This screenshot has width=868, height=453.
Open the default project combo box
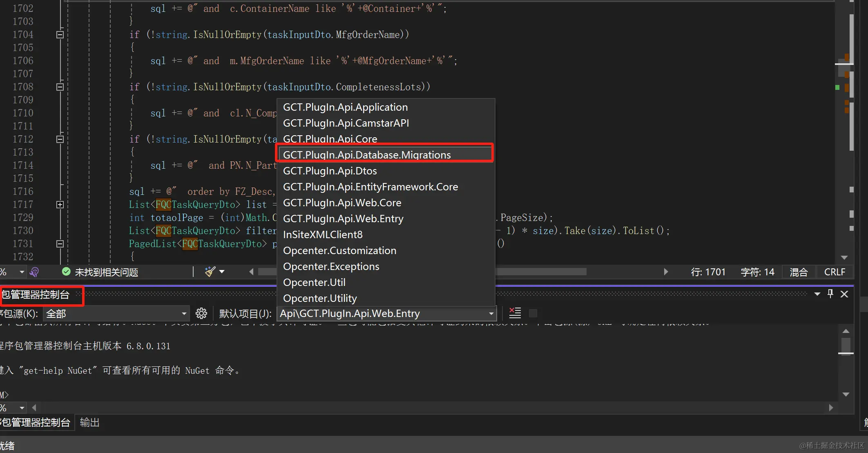point(491,314)
